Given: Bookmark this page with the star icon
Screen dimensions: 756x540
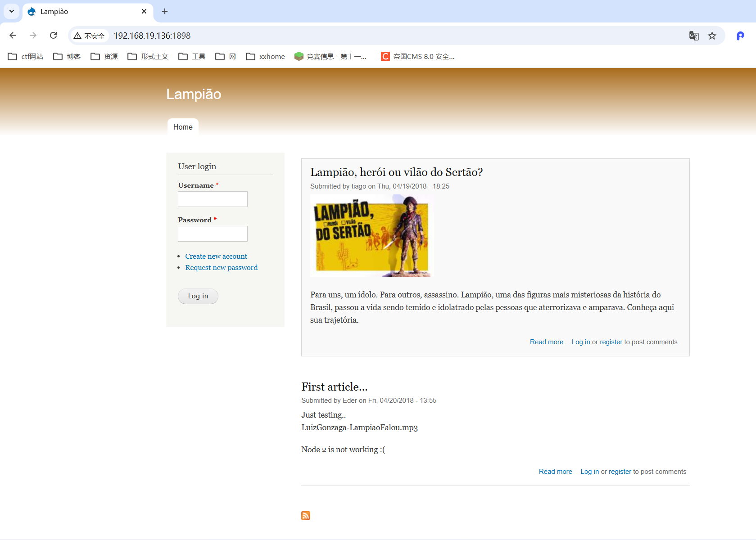Looking at the screenshot, I should (712, 36).
